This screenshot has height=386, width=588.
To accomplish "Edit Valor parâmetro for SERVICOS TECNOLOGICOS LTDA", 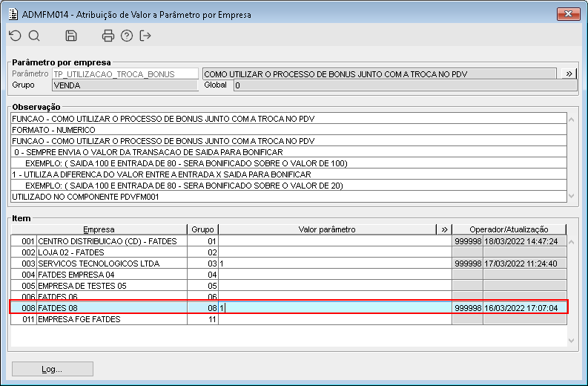I will coord(335,264).
